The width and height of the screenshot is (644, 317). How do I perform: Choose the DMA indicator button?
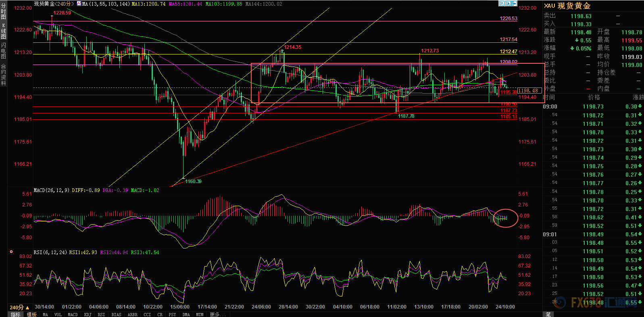pos(186,315)
